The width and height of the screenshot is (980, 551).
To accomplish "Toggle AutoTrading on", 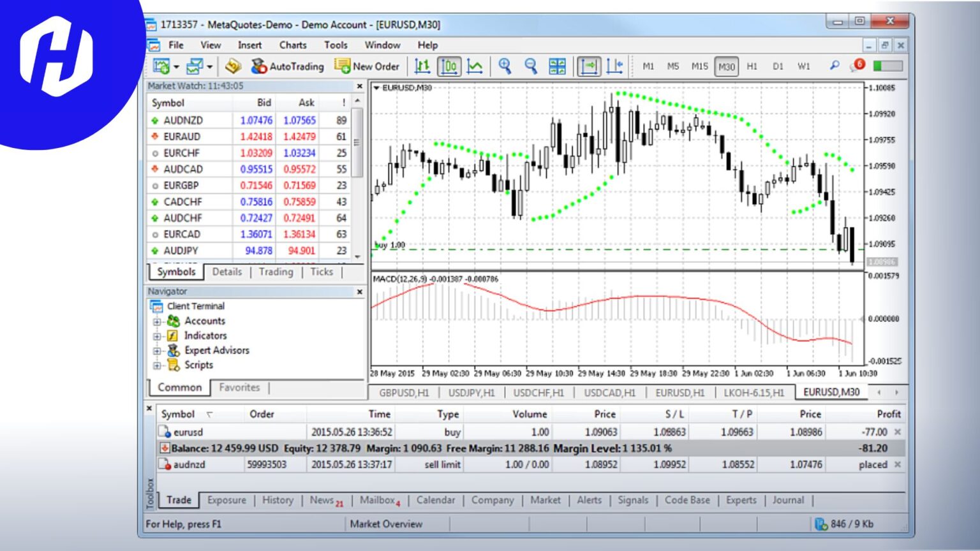I will (x=288, y=66).
